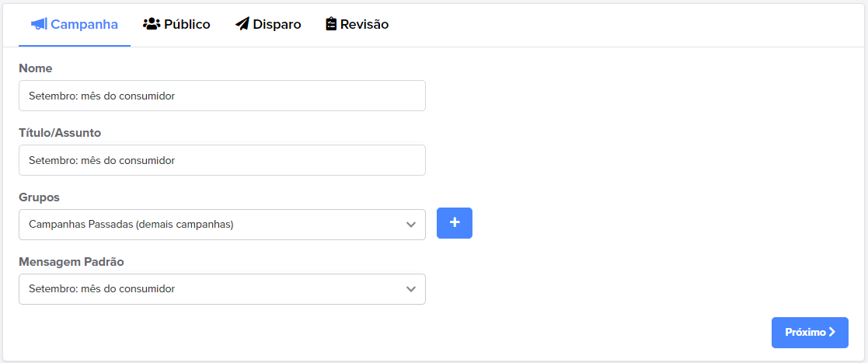Screen dimensions: 868x363
Task: Click the right chevron inside Próximo button
Action: pyautogui.click(x=832, y=332)
